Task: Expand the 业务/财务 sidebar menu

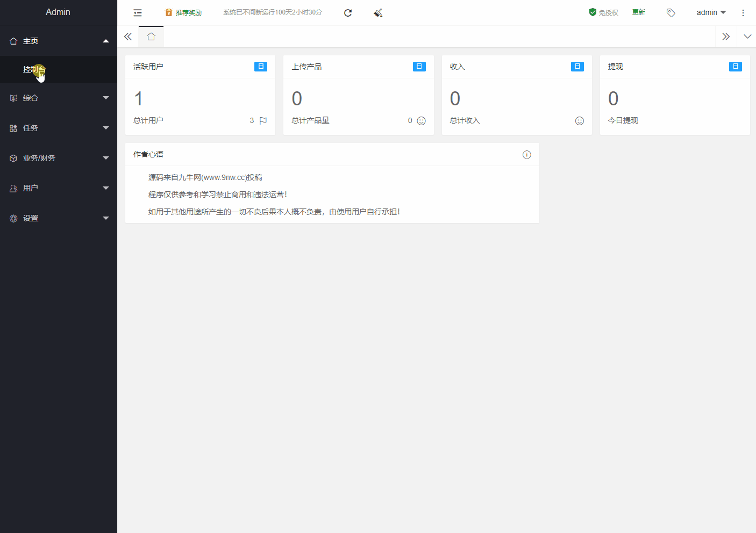Action: (59, 158)
